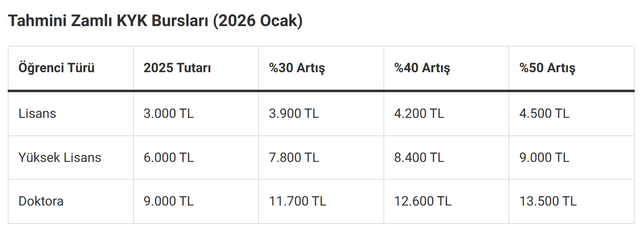
Task: Click the 2025 Tutarı column header
Action: coord(177,68)
